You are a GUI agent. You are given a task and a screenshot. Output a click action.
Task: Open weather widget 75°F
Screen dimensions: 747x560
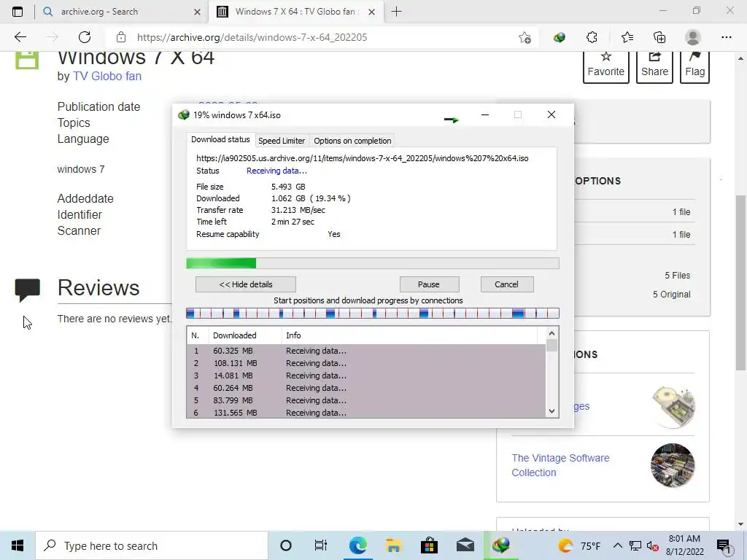[578, 545]
